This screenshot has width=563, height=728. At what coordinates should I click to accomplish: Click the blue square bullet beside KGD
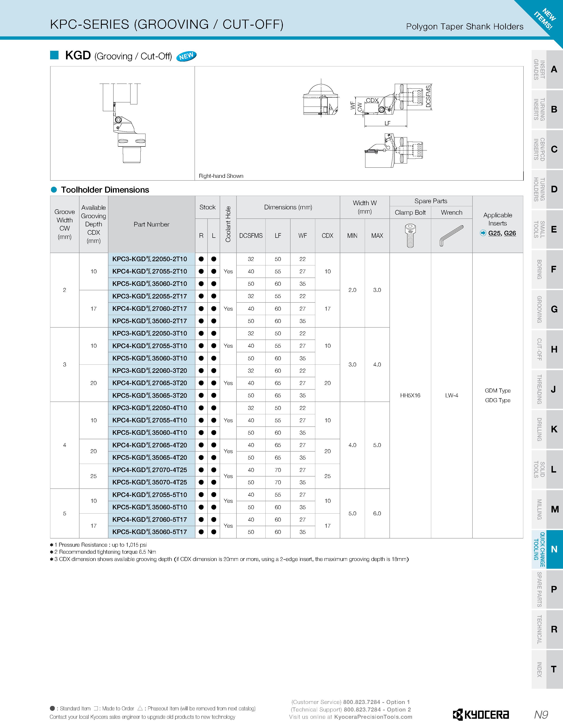[54, 55]
